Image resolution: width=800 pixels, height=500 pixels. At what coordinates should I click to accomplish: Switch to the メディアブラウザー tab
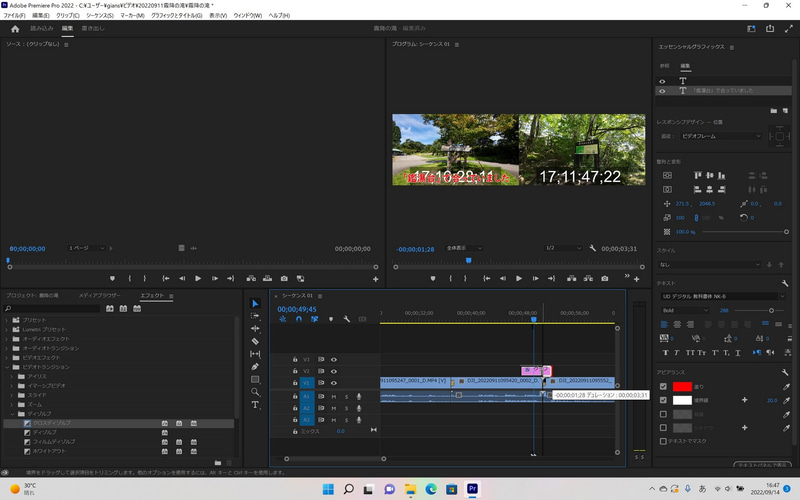99,295
